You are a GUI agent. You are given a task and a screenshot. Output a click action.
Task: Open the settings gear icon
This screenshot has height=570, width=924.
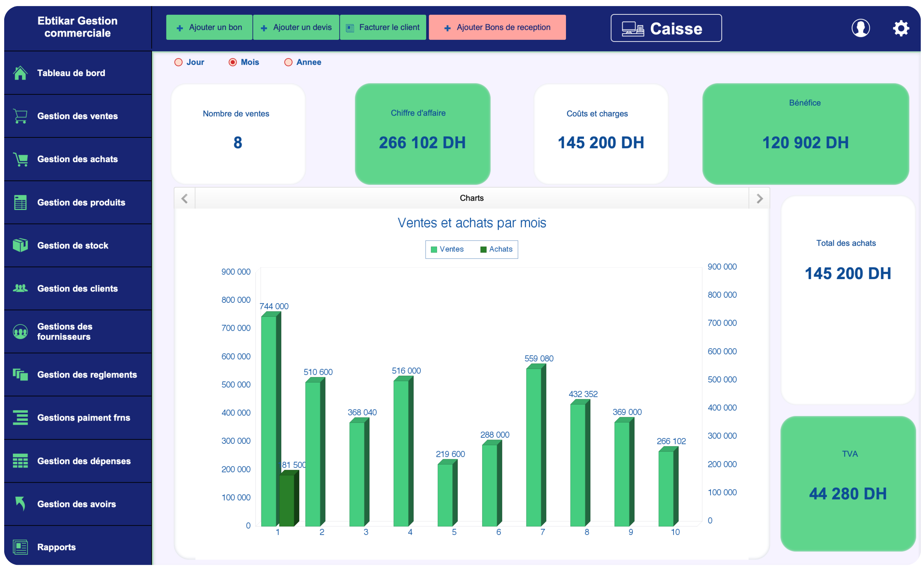(901, 28)
